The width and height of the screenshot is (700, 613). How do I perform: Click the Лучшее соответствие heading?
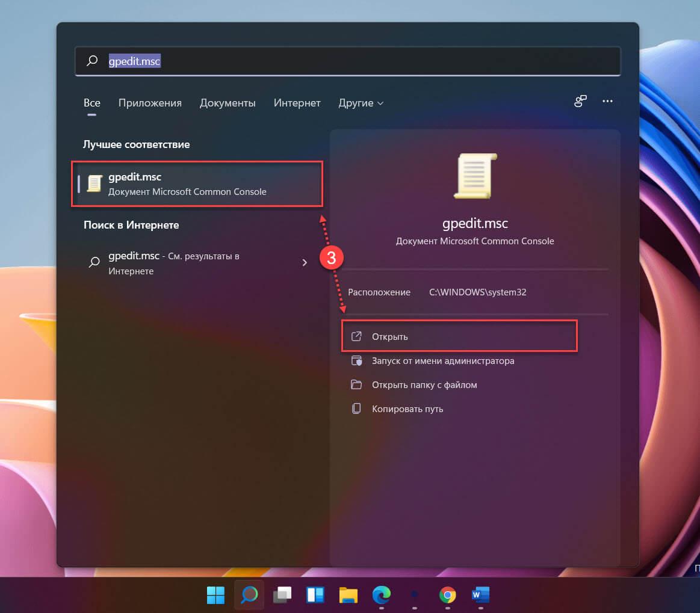pos(137,144)
